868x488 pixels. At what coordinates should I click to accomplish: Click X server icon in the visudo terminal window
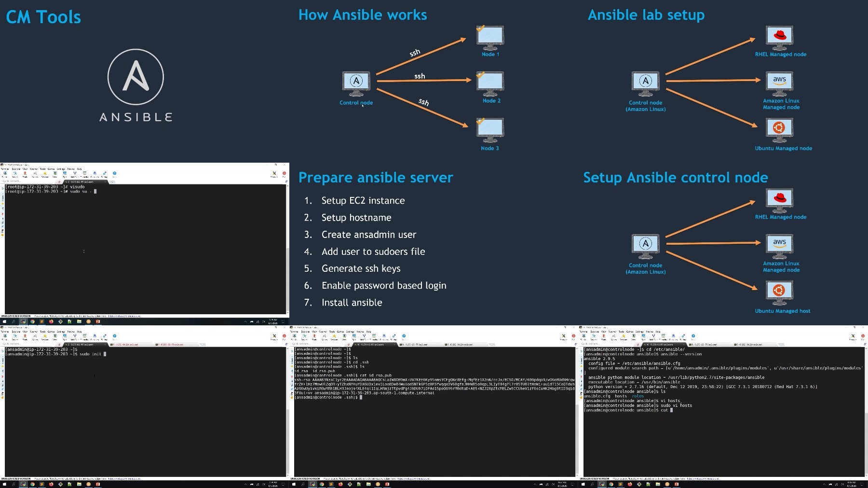[274, 174]
